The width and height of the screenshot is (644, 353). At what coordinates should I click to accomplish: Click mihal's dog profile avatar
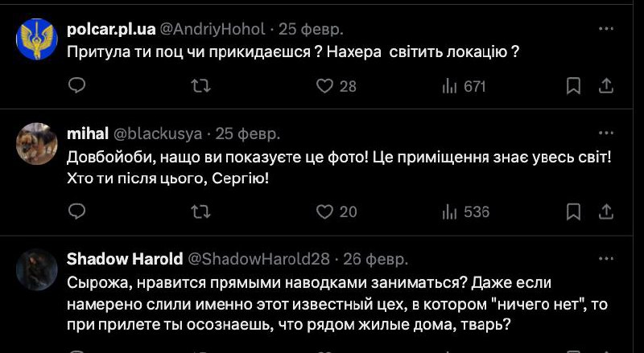(36, 143)
